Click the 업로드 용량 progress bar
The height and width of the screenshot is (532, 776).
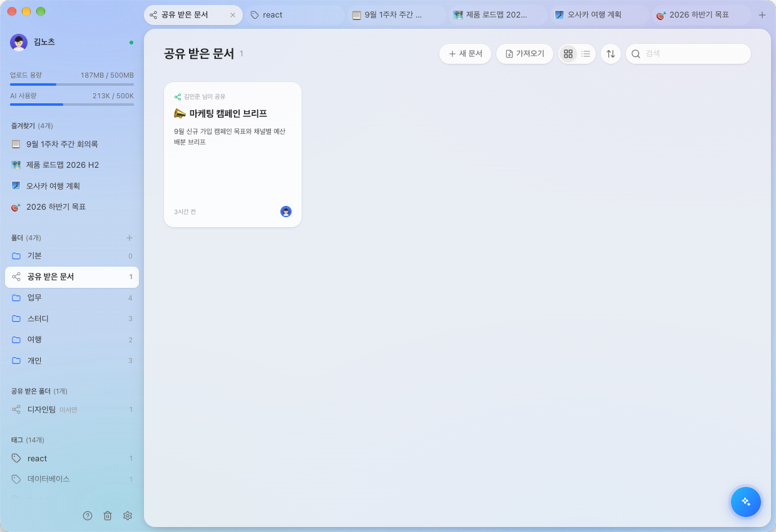(72, 84)
